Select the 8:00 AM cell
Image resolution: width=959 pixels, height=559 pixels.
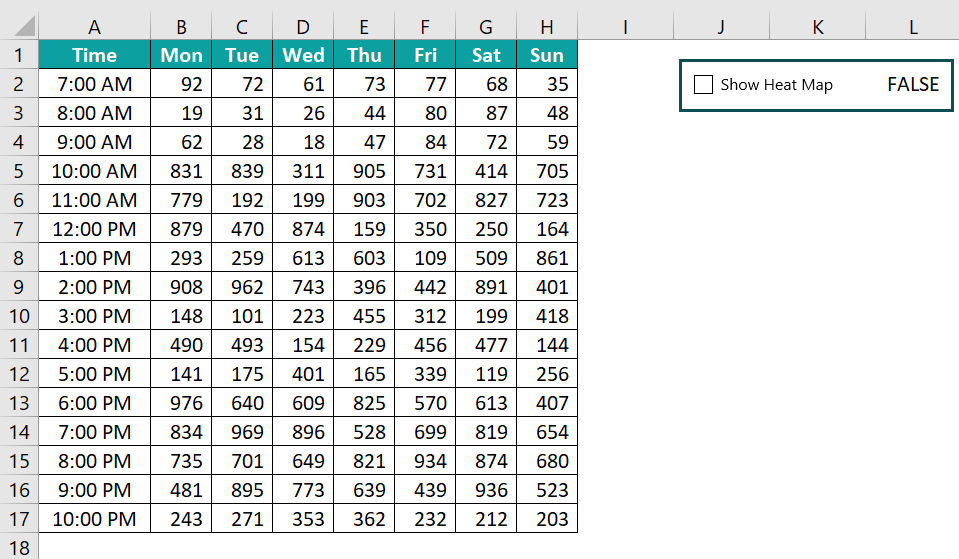coord(94,113)
